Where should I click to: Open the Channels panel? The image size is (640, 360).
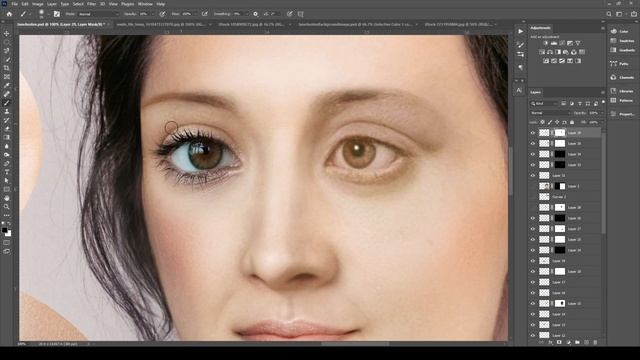coord(622,78)
